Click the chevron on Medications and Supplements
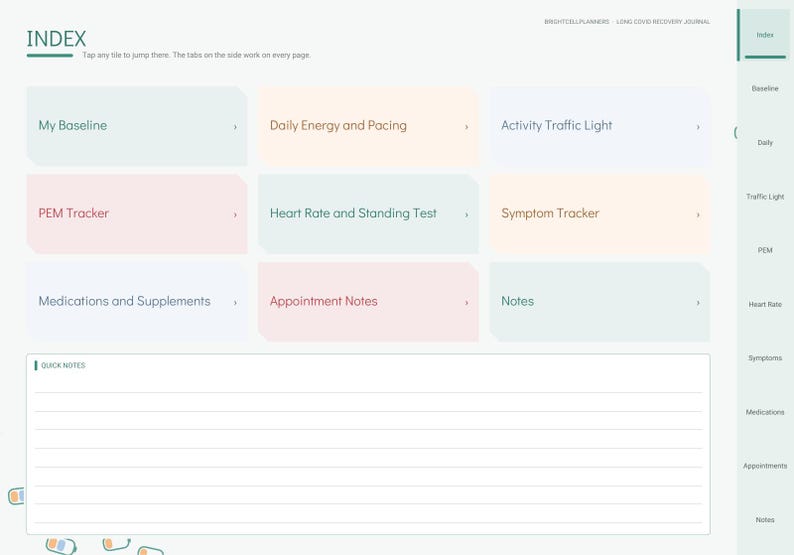This screenshot has width=794, height=555. pyautogui.click(x=235, y=303)
